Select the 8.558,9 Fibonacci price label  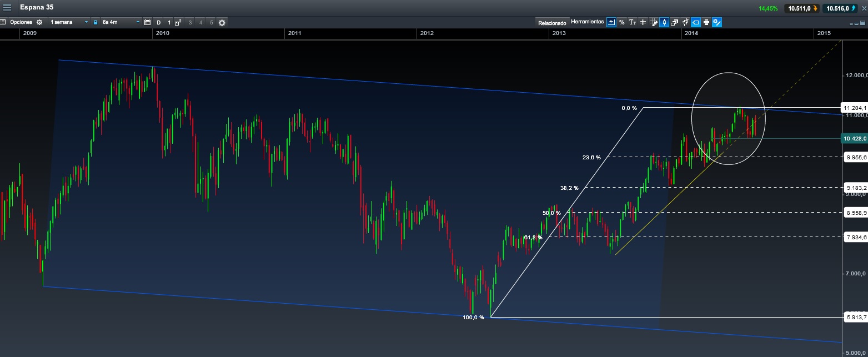tap(855, 212)
